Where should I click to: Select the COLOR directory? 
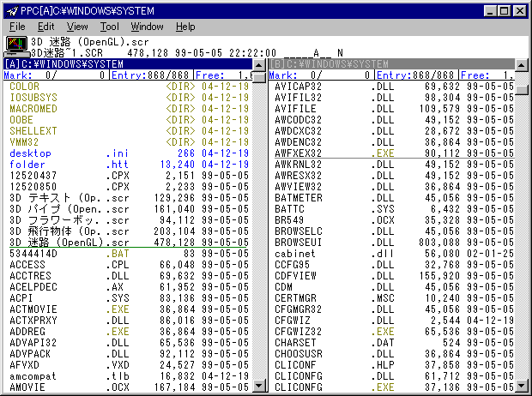click(x=24, y=87)
